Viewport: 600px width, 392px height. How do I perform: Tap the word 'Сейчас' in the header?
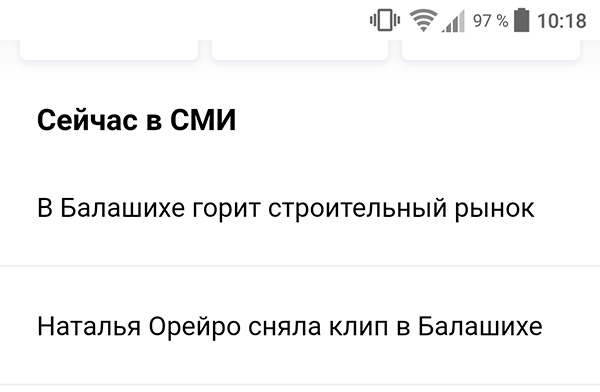87,120
